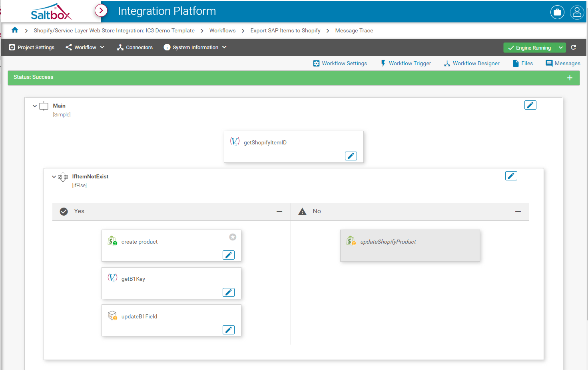Click the briefcase icon in header
588x370 pixels.
point(557,12)
